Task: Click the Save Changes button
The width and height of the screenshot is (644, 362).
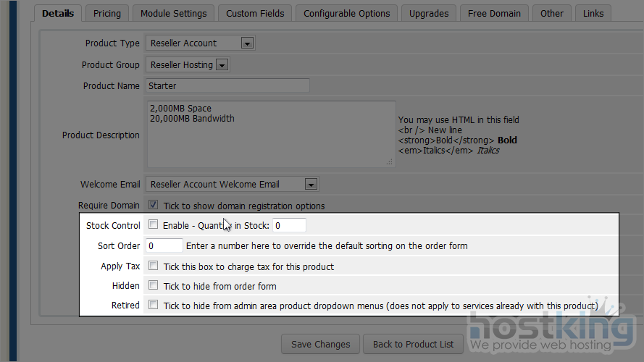Action: tap(320, 344)
